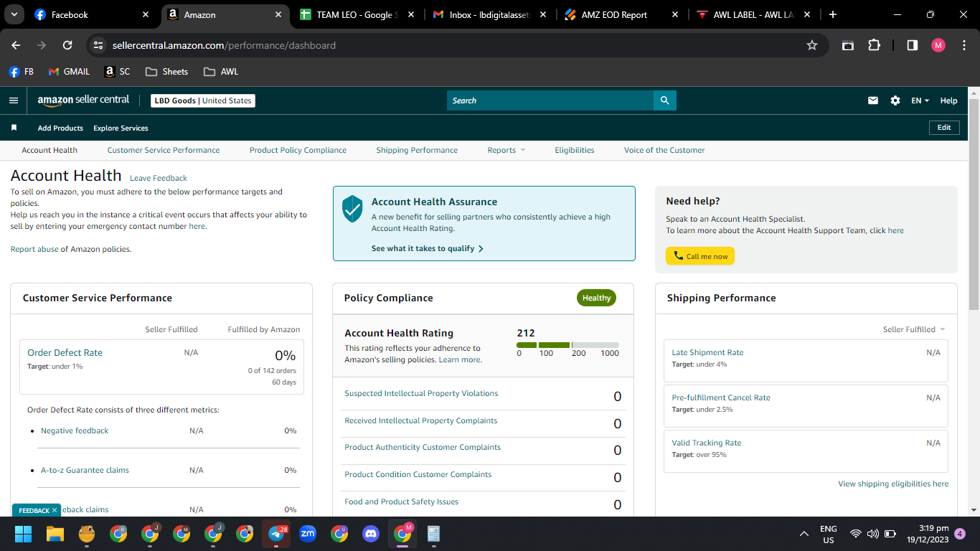Open the Shipping Performance navigation tab
980x551 pixels.
[417, 150]
